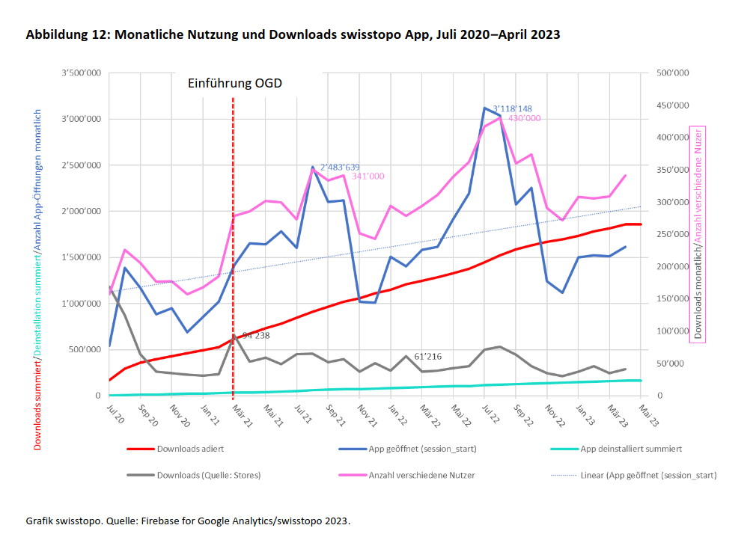Click the 'Mär 23' x-axis label
Image resolution: width=756 pixels, height=540 pixels.
(617, 416)
